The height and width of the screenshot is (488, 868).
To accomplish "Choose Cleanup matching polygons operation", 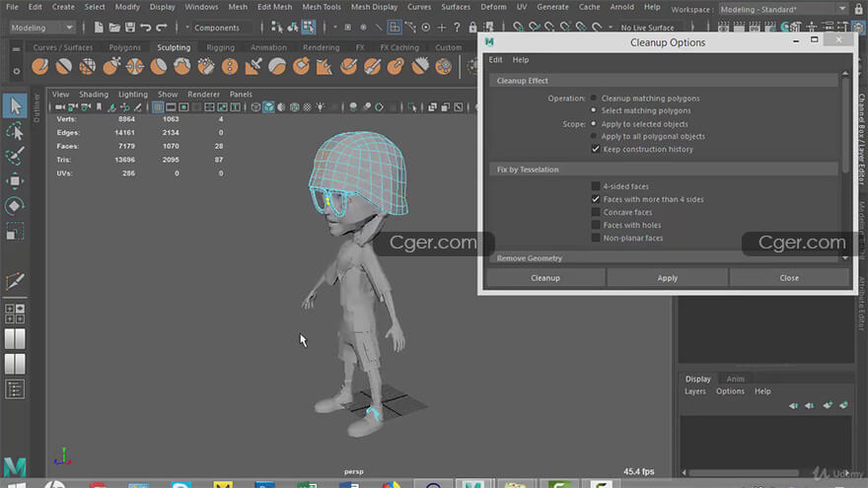I will click(x=594, y=98).
